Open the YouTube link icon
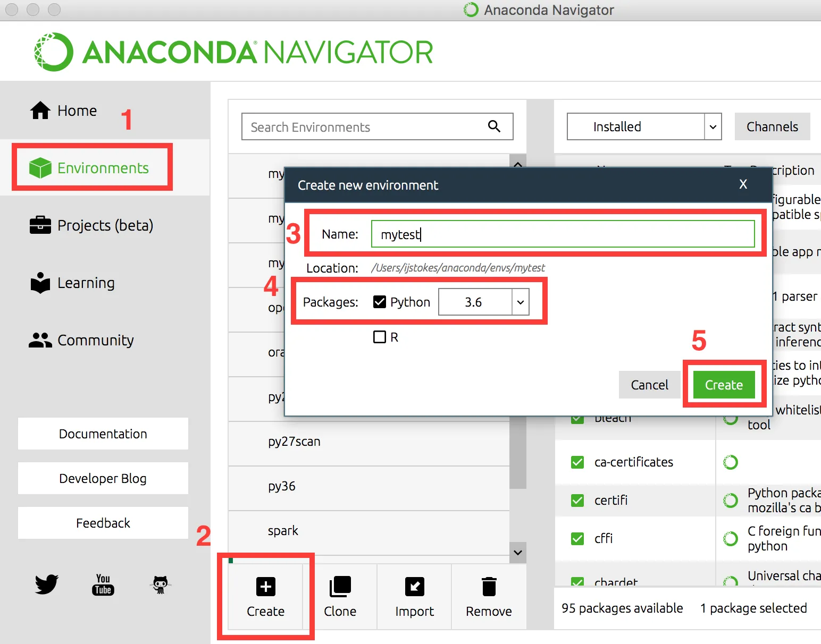 103,584
